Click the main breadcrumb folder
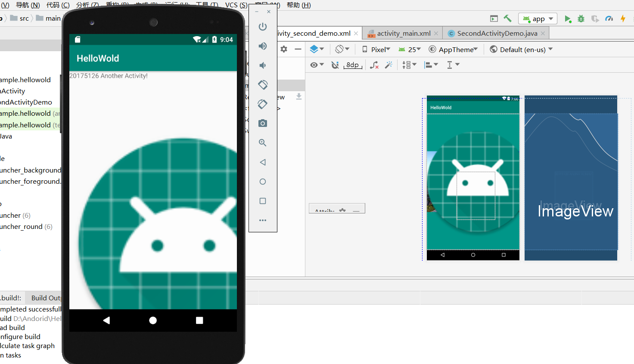Screen dimensions: 634x364 (x=48, y=18)
